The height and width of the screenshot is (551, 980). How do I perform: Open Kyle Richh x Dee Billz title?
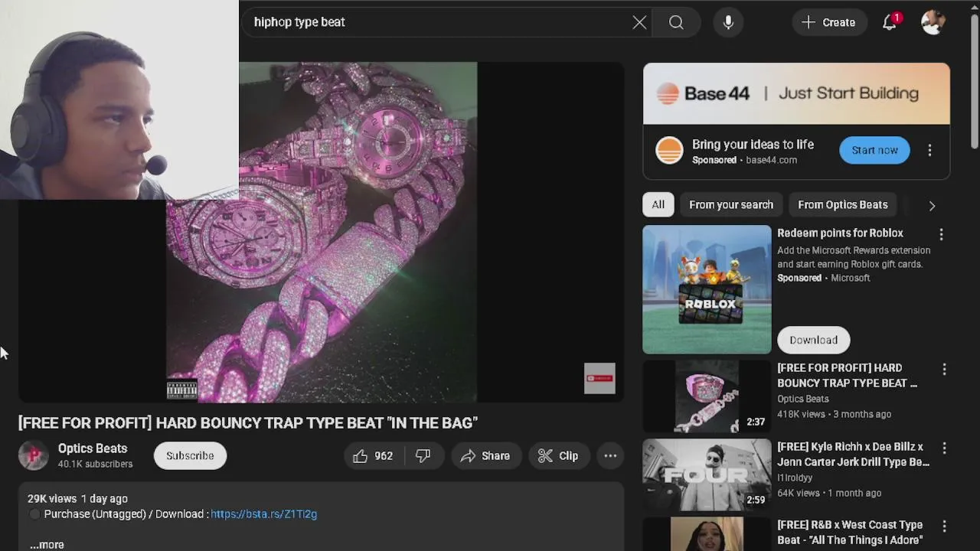point(853,455)
